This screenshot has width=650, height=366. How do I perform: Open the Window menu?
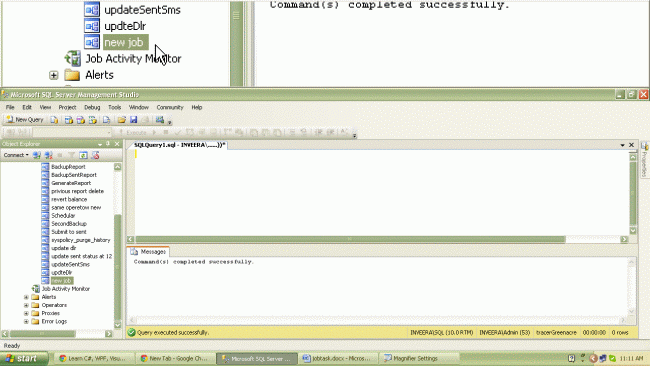pos(138,107)
